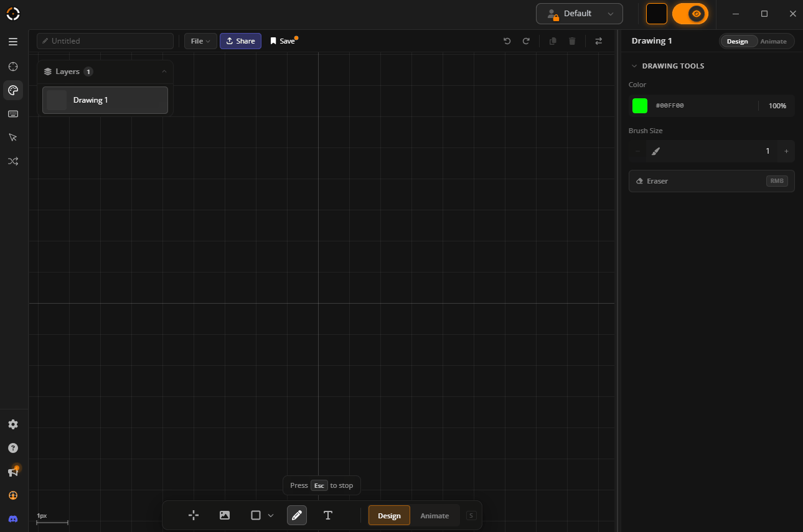Click the Untitled name input field
Image resolution: width=803 pixels, height=532 pixels.
(105, 41)
